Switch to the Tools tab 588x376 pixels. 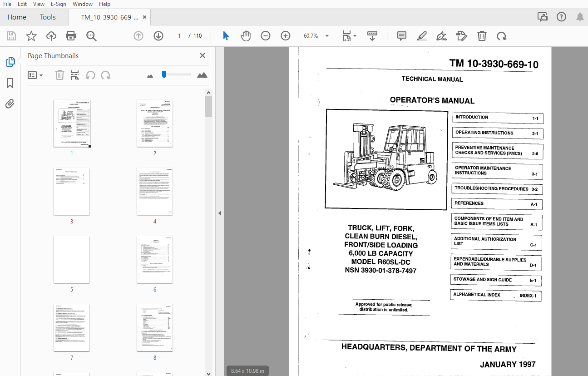(x=48, y=17)
